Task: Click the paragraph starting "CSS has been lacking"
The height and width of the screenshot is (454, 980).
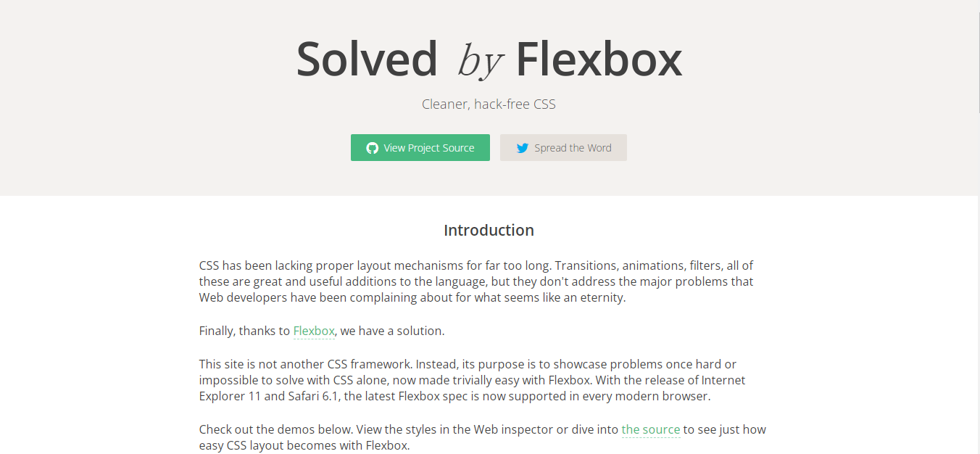Action: pyautogui.click(x=477, y=281)
